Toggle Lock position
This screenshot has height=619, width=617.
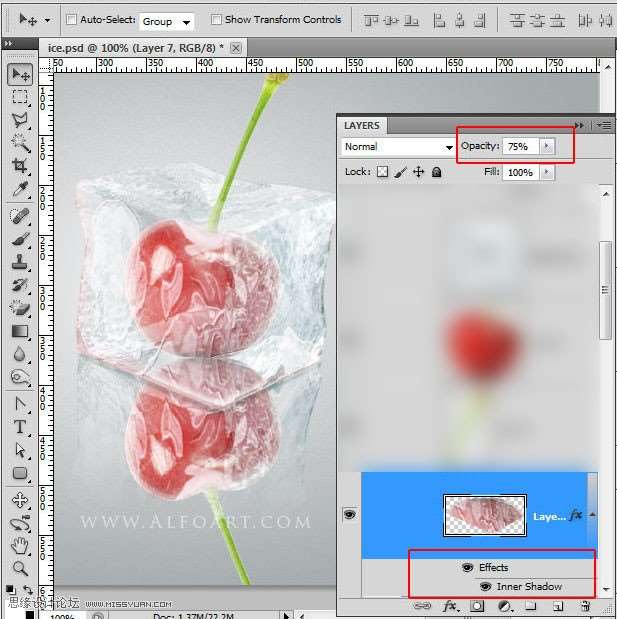418,172
